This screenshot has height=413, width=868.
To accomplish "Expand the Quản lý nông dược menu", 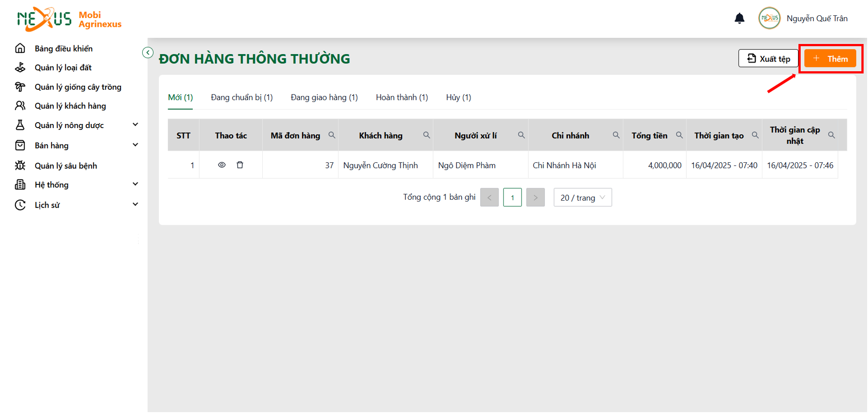I will point(136,125).
